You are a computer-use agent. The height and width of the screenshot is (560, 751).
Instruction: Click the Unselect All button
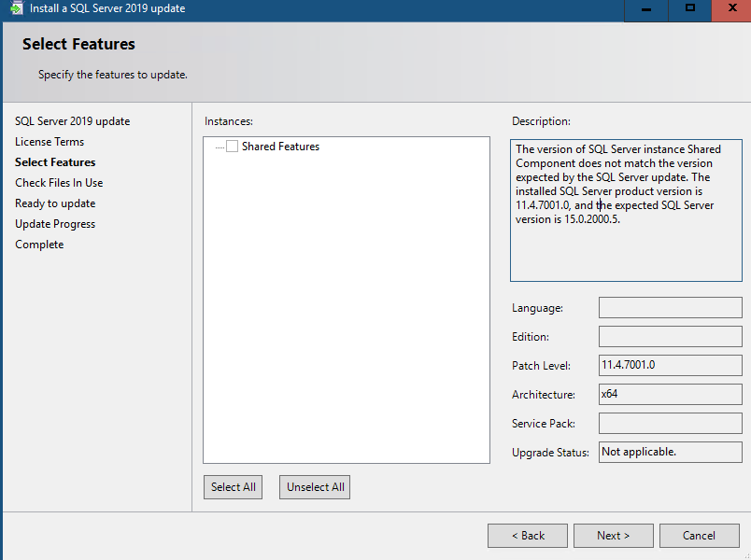coord(314,486)
